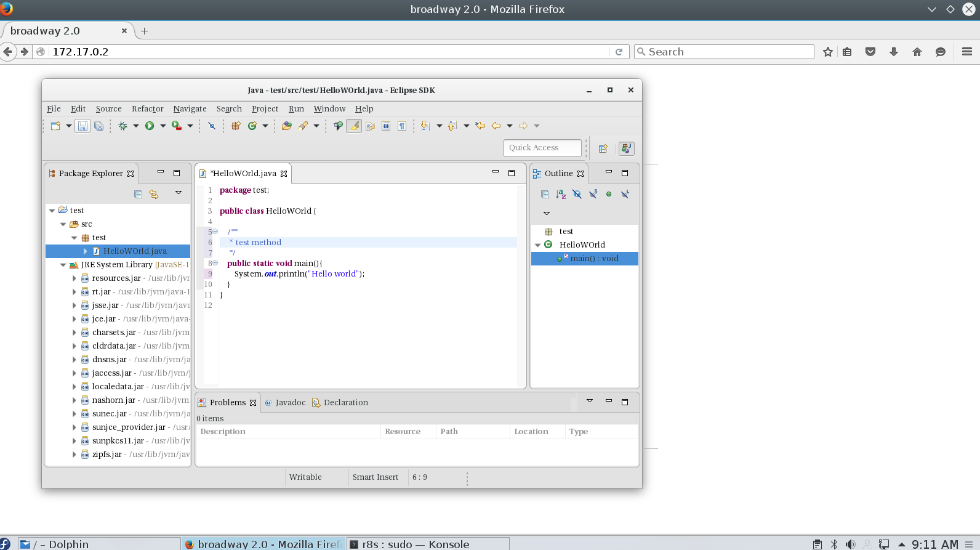Close the HelloWOrld.java editor tab

coord(284,174)
